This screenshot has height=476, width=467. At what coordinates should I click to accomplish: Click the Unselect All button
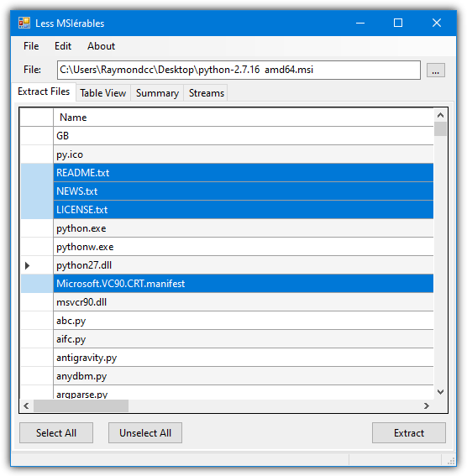tap(145, 433)
